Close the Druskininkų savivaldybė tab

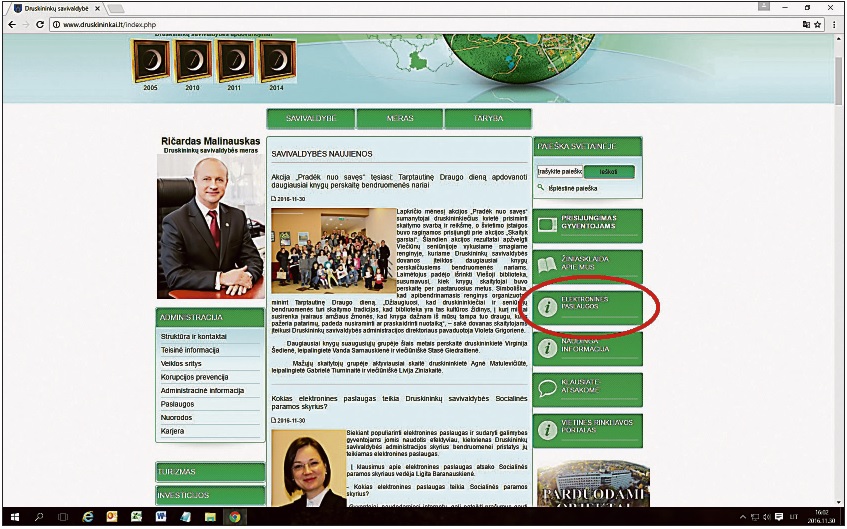[x=98, y=9]
